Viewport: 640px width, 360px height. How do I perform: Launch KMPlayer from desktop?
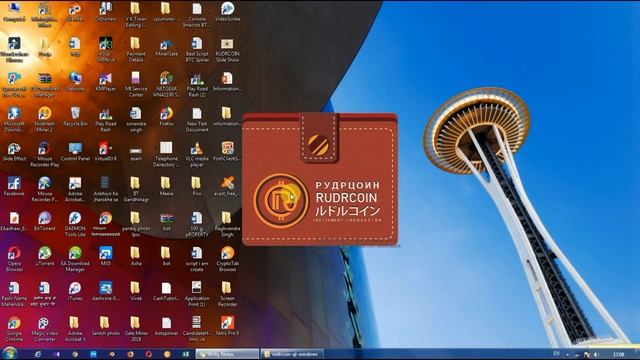(x=106, y=82)
